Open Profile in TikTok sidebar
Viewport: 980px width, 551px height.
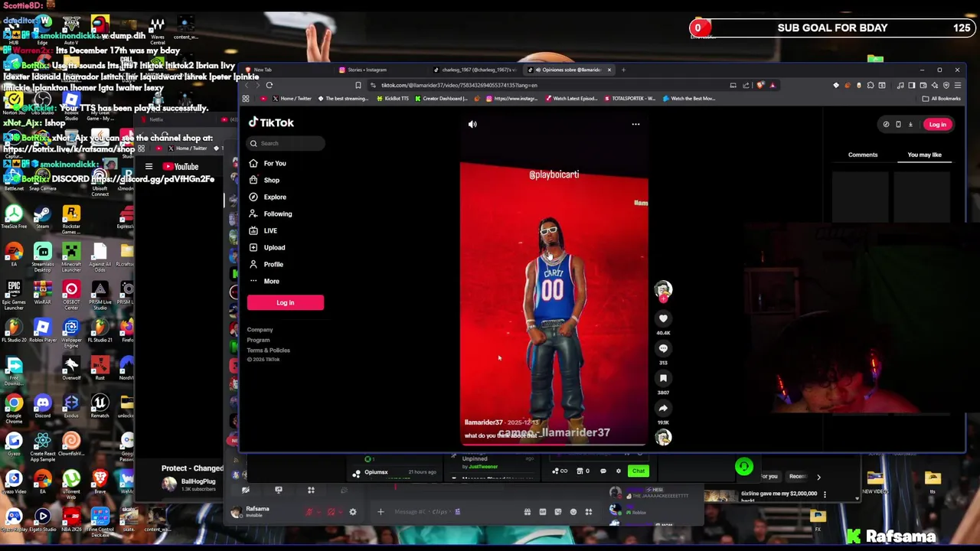tap(266, 264)
